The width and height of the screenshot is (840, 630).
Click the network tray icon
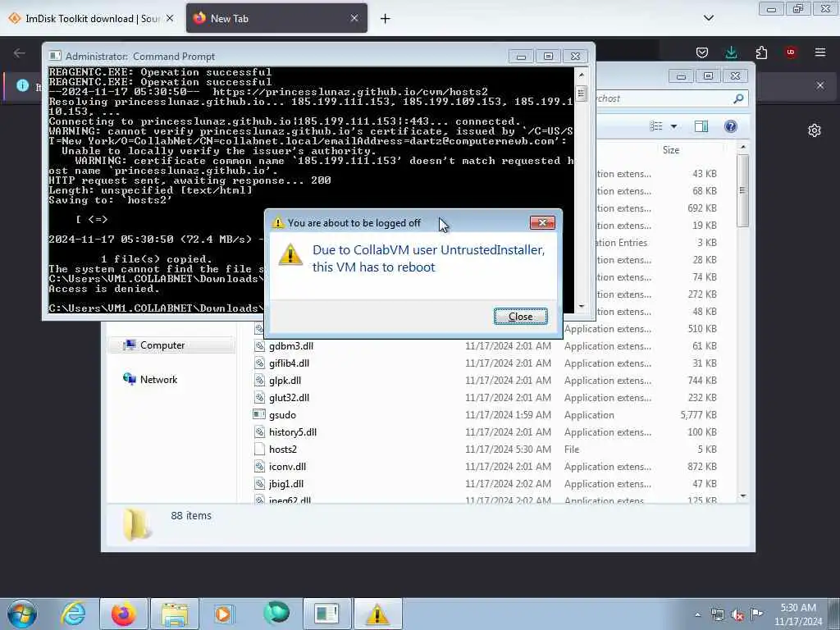(x=717, y=614)
